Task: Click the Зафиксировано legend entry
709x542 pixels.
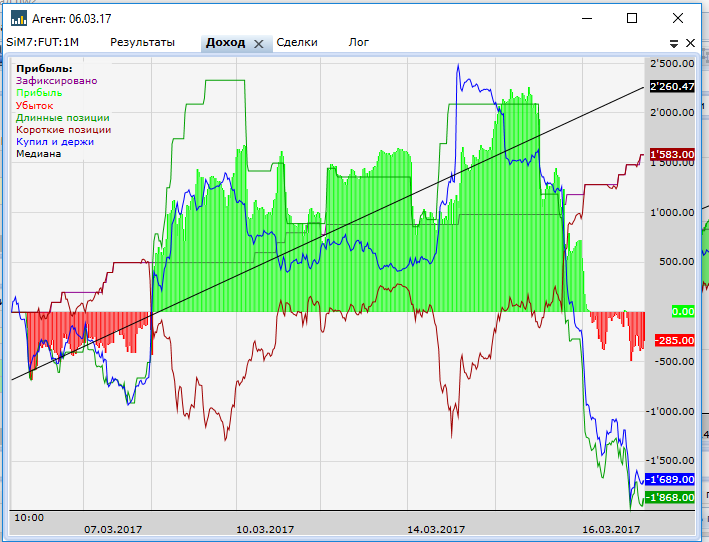Action: (57, 81)
